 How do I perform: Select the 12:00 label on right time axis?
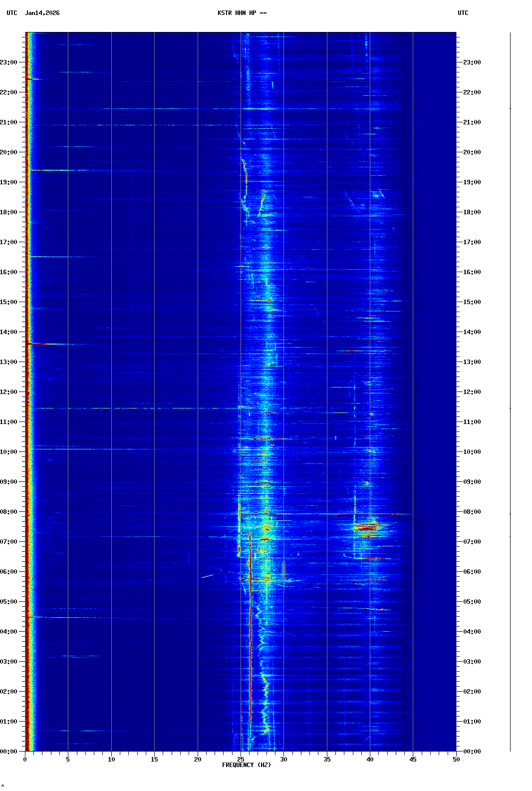point(472,392)
